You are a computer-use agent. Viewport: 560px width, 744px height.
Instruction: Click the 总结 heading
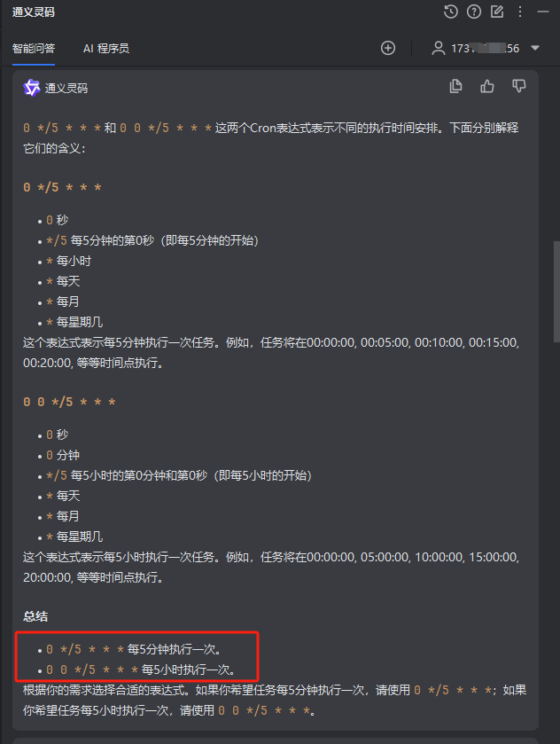click(x=35, y=616)
